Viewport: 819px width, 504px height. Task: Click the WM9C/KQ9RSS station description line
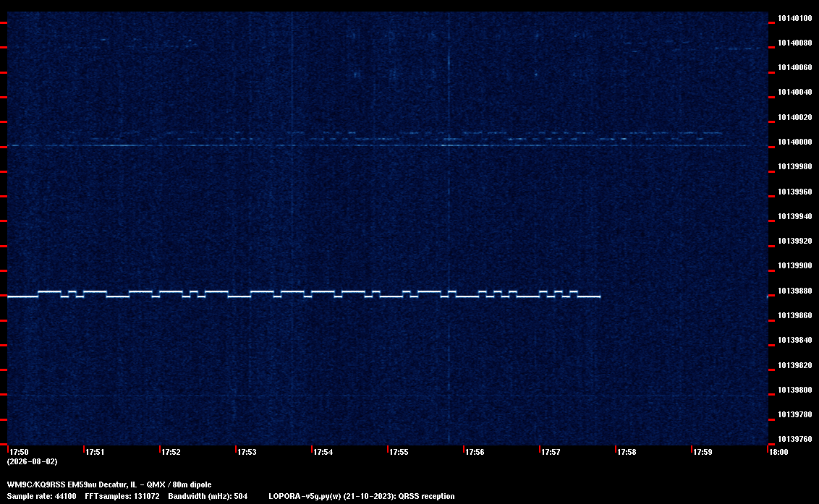[x=109, y=484]
